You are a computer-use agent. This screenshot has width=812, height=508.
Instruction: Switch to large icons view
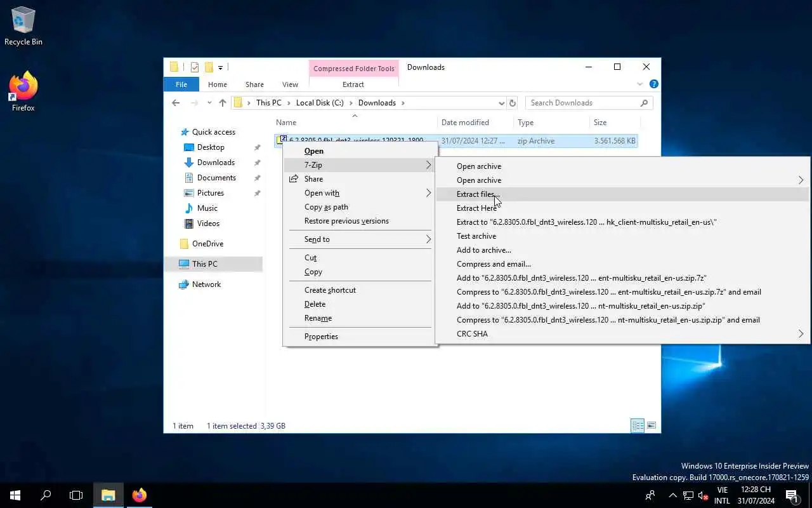tap(651, 425)
